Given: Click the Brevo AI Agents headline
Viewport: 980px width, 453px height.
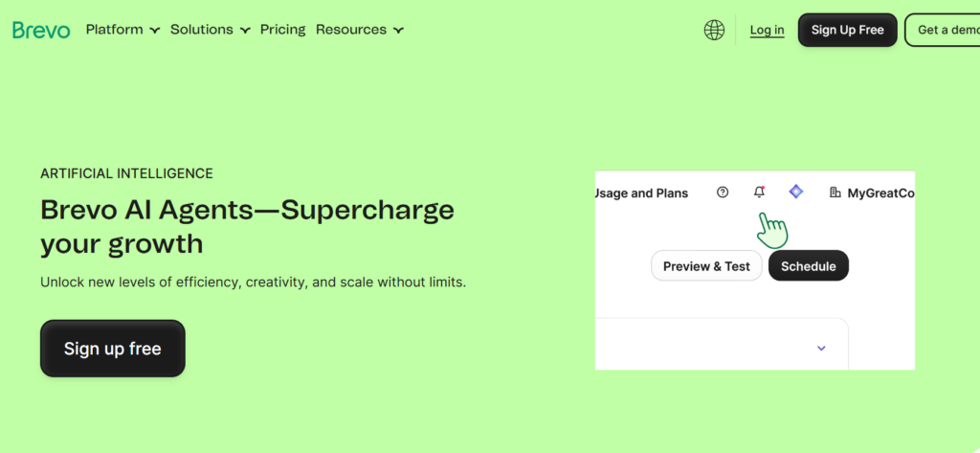Looking at the screenshot, I should pos(247,226).
